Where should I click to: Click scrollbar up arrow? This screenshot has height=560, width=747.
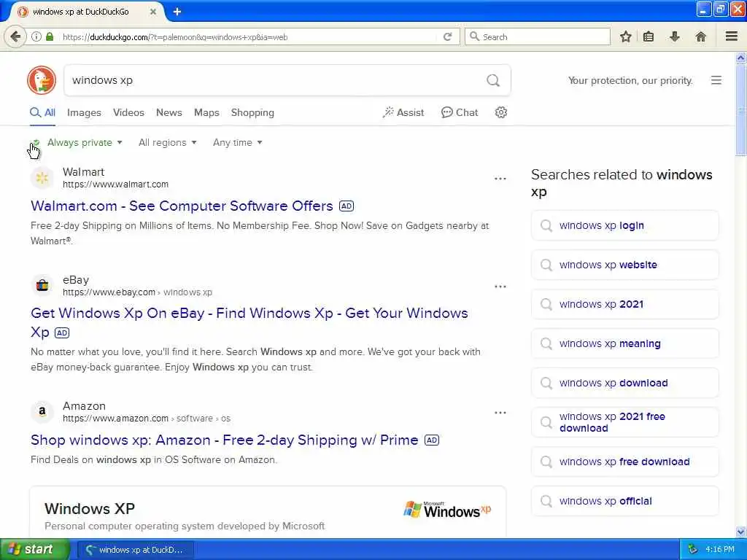point(741,58)
